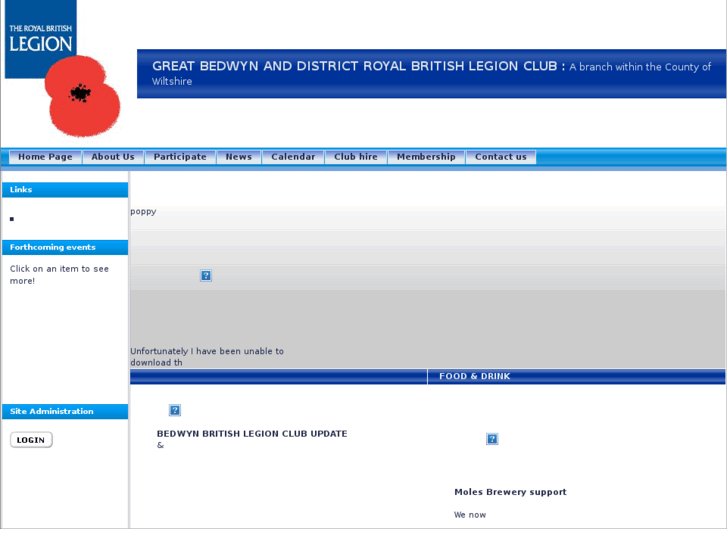Click the broken image icon under Food & Drink
The width and height of the screenshot is (727, 545).
[x=492, y=439]
